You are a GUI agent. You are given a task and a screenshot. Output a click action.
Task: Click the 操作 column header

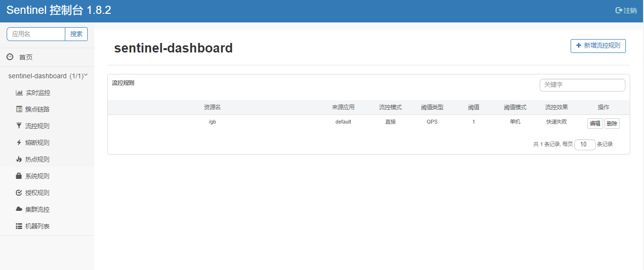(x=603, y=107)
